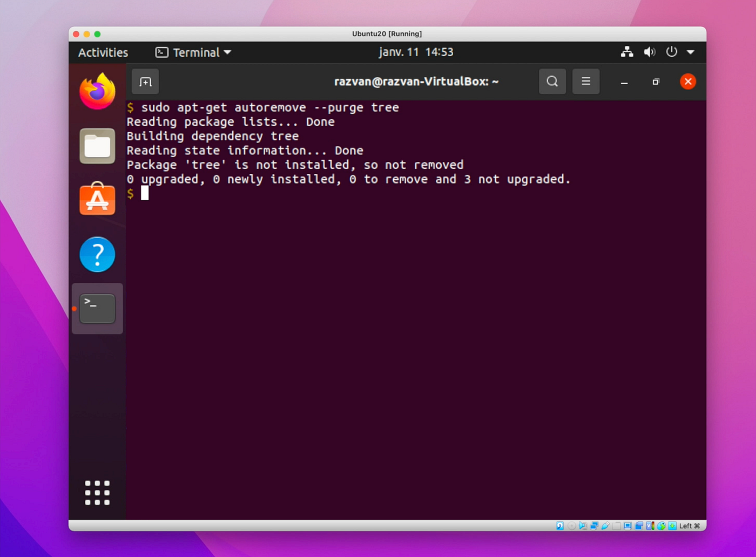
Task: Click the VirtualBox network adapters status icon
Action: 595,526
